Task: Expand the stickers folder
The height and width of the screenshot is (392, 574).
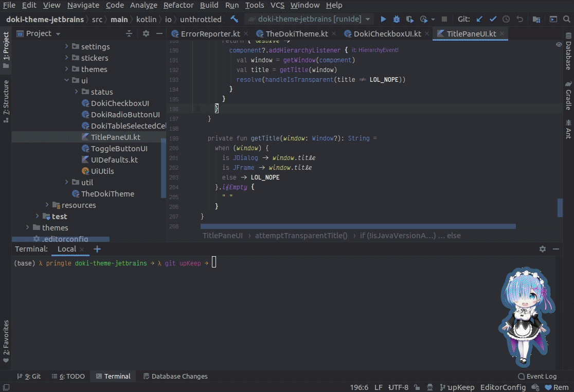Action: pyautogui.click(x=67, y=58)
